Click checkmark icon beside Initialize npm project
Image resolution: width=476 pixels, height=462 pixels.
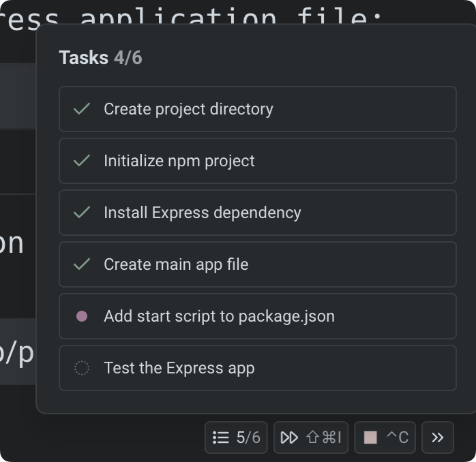point(82,161)
